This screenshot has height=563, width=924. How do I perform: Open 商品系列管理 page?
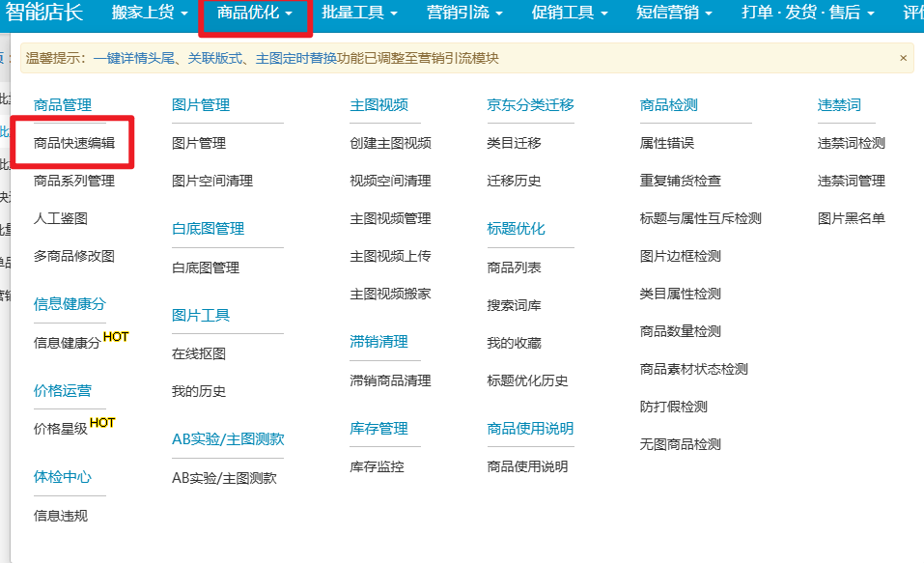click(73, 181)
